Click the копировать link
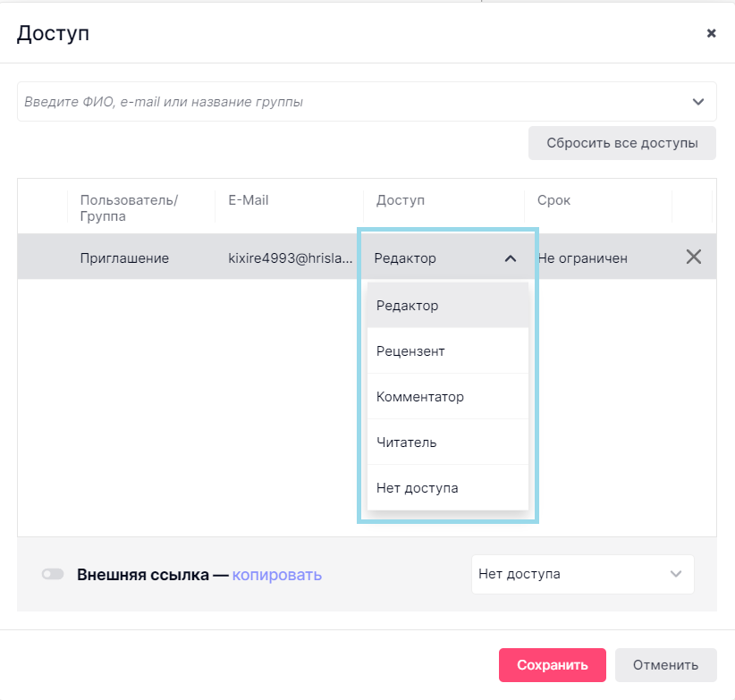This screenshot has width=735, height=700. coord(277,575)
